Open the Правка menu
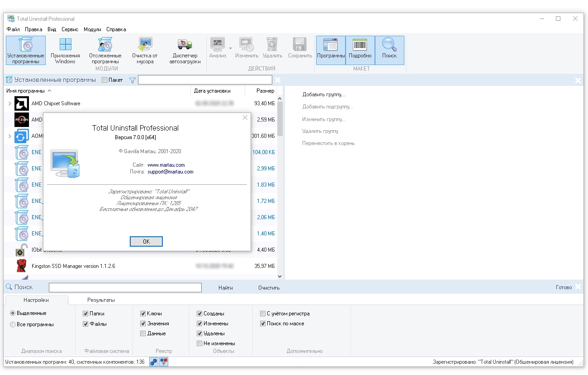588x375 pixels. tap(33, 29)
